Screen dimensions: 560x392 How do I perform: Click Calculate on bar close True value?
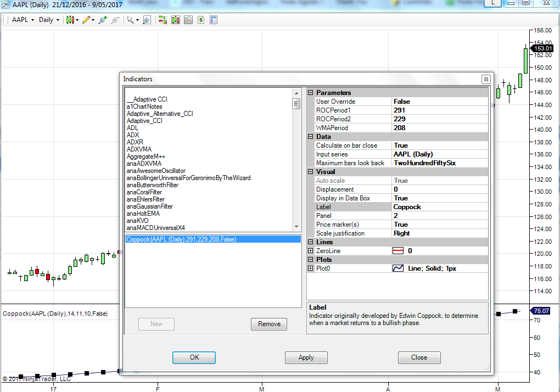tap(440, 145)
